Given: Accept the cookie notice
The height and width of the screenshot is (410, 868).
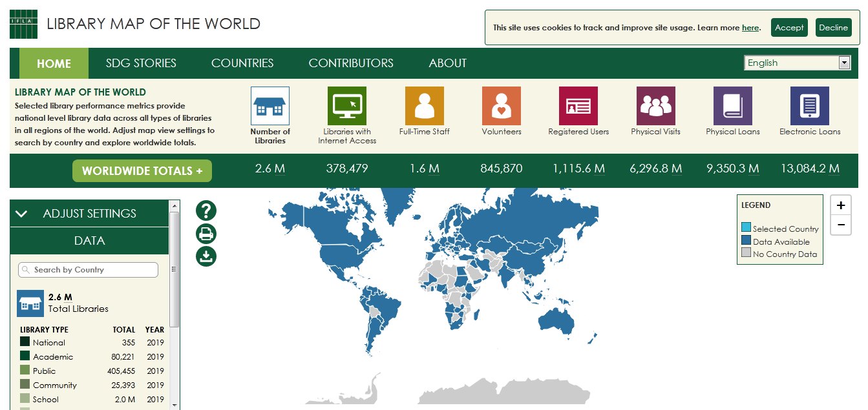Looking at the screenshot, I should coord(789,28).
